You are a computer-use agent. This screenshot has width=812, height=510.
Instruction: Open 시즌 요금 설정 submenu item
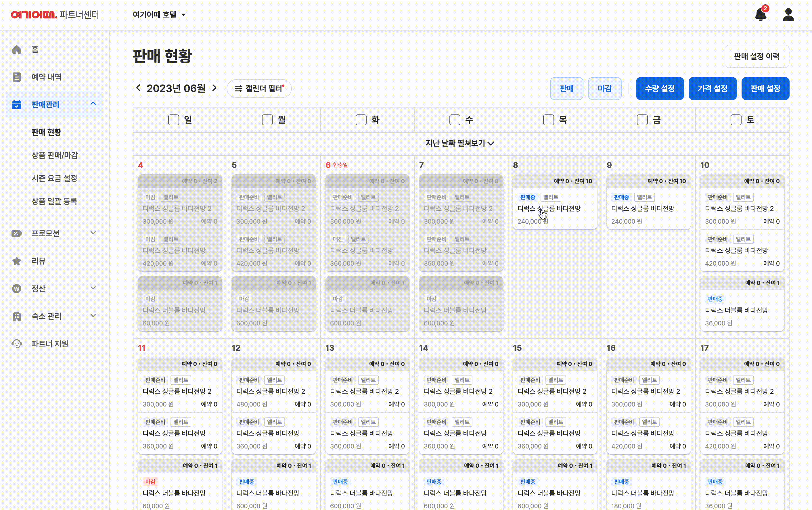click(54, 178)
